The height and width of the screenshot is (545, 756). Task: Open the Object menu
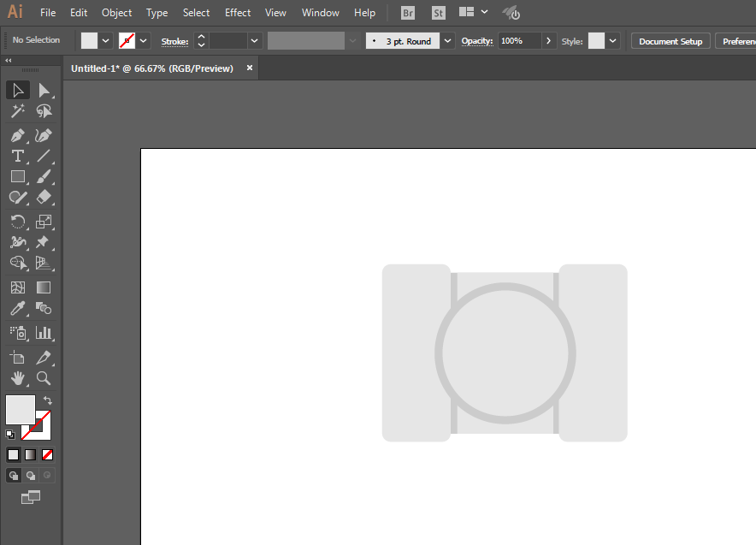[x=116, y=13]
